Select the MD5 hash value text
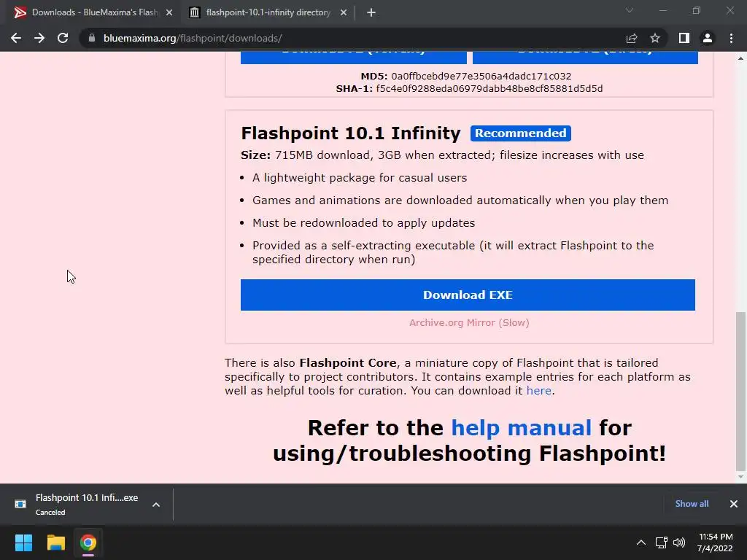The height and width of the screenshot is (560, 747). coord(481,76)
